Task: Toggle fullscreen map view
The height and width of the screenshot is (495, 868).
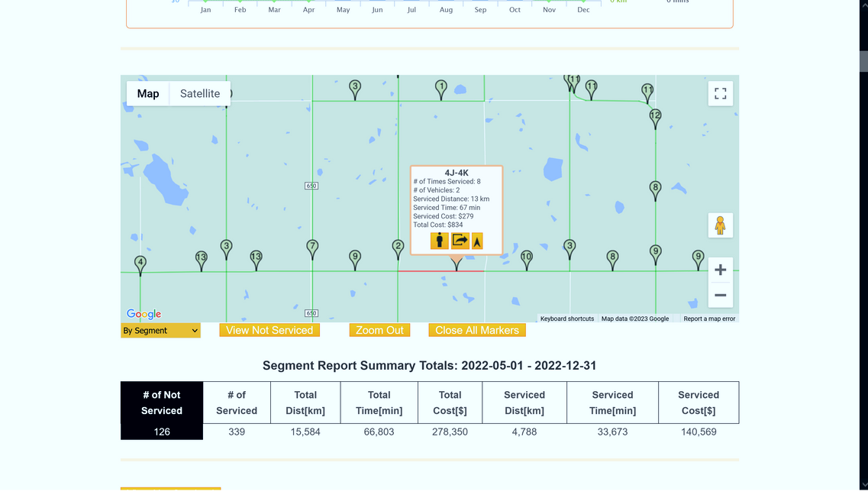Action: [720, 93]
